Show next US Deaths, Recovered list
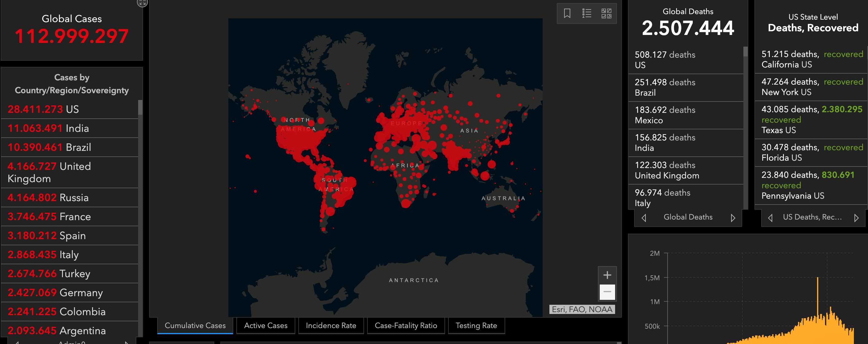This screenshot has width=868, height=344. click(x=856, y=218)
